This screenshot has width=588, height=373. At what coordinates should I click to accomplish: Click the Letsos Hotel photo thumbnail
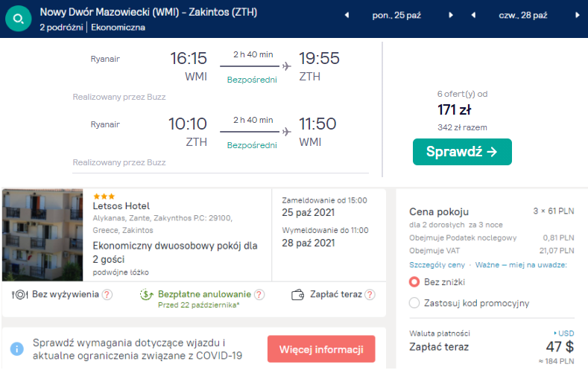[42, 235]
